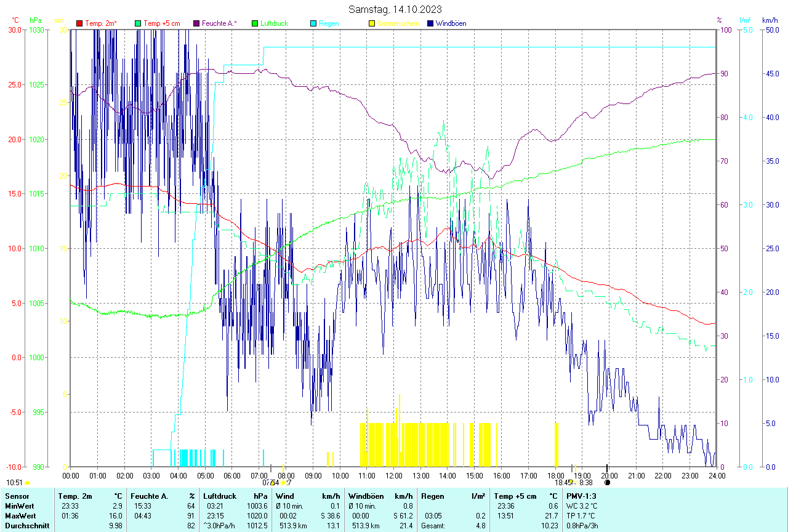Click the 00:00 time axis label

point(71,475)
